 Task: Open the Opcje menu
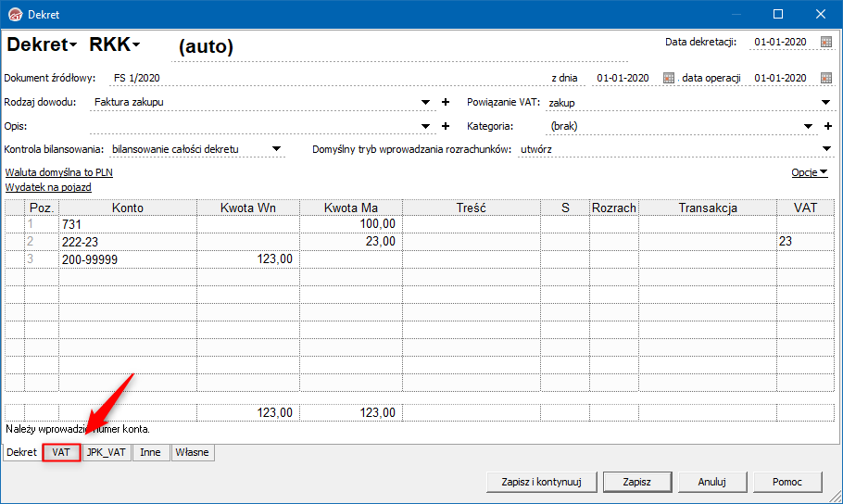[x=809, y=172]
